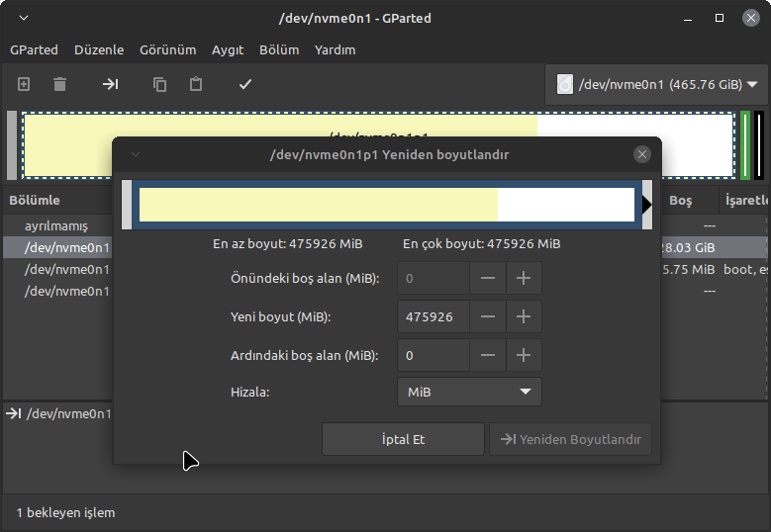This screenshot has height=532, width=771.
Task: Click the Resize/Move toolbar arrow icon
Action: 110,84
